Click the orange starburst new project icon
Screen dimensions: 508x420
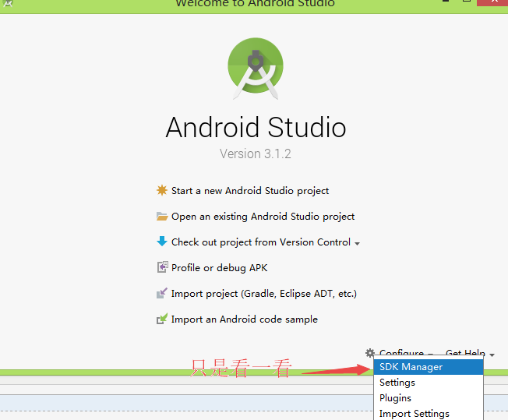tap(161, 190)
